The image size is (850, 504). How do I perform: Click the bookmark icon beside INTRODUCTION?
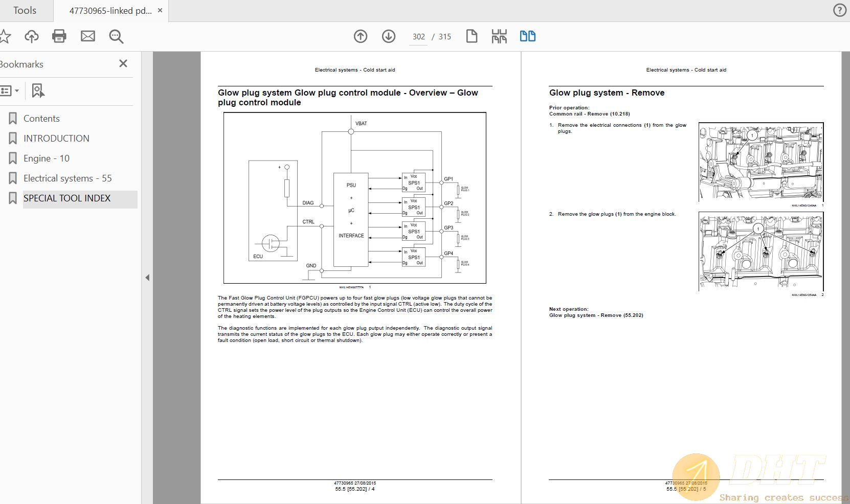point(13,139)
